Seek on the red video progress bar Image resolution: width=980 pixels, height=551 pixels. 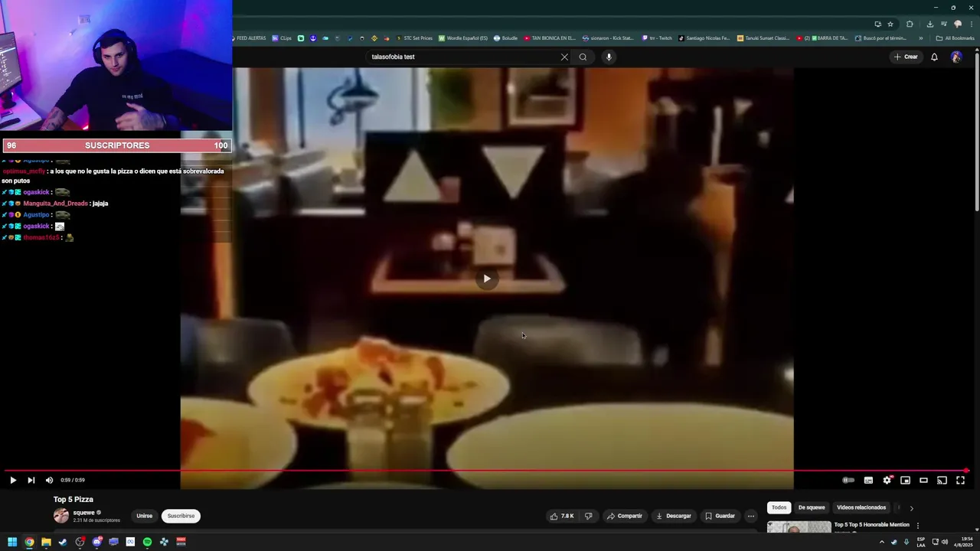coord(487,471)
